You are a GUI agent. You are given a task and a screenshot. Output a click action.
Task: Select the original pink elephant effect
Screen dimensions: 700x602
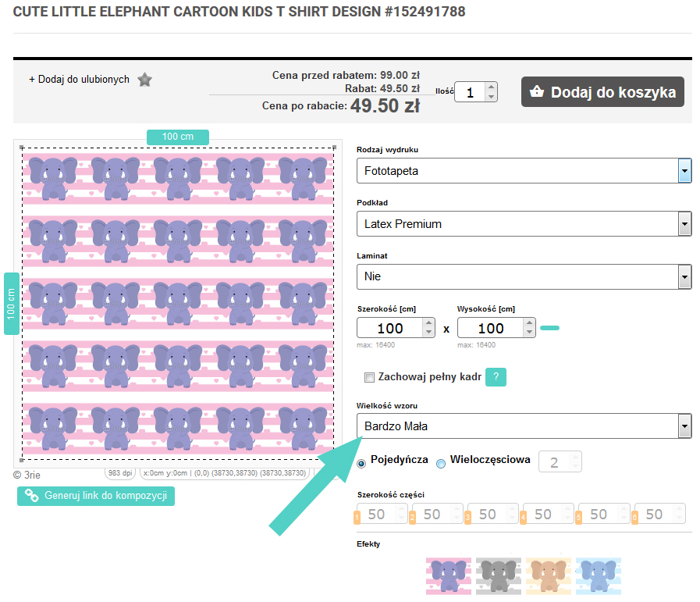point(449,576)
